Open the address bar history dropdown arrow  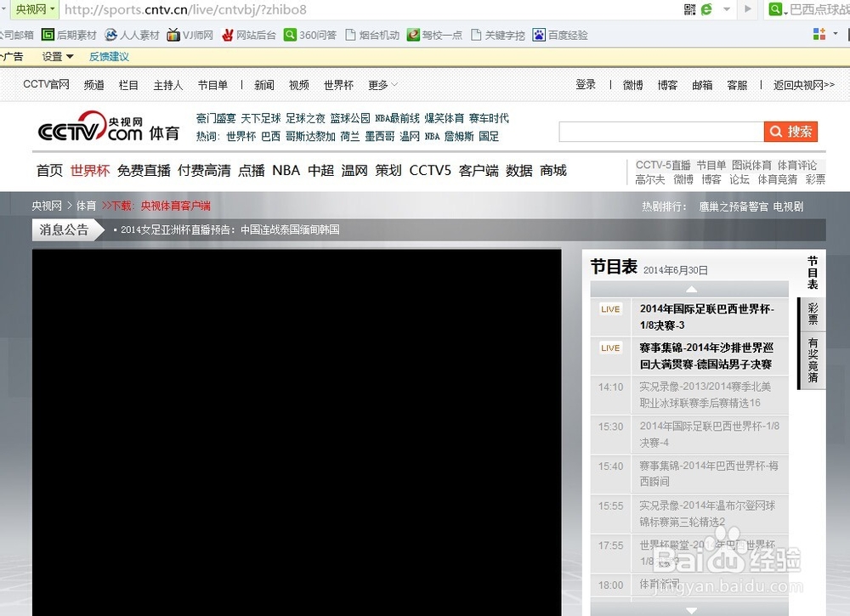pos(727,9)
